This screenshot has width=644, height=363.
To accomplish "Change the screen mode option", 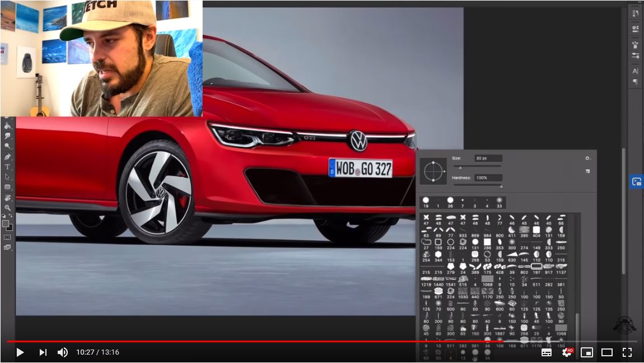I will click(7, 247).
